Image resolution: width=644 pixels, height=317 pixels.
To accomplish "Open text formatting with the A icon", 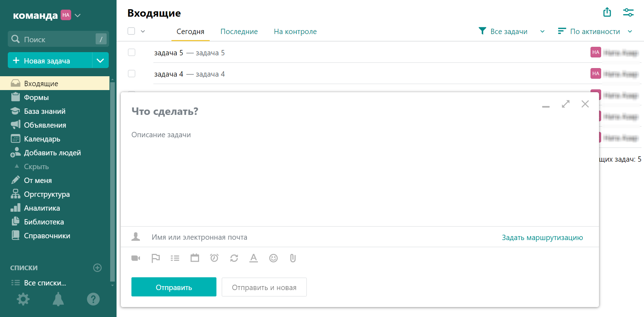I will (254, 258).
